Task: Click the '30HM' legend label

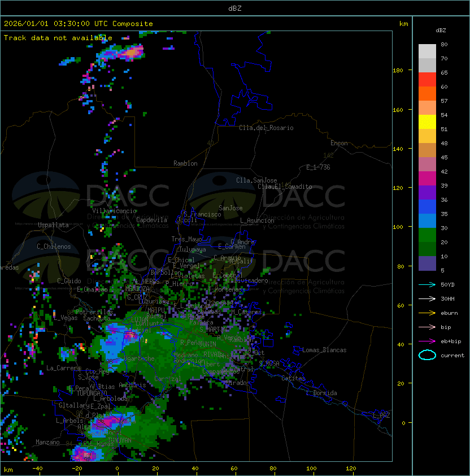Action: click(x=447, y=299)
